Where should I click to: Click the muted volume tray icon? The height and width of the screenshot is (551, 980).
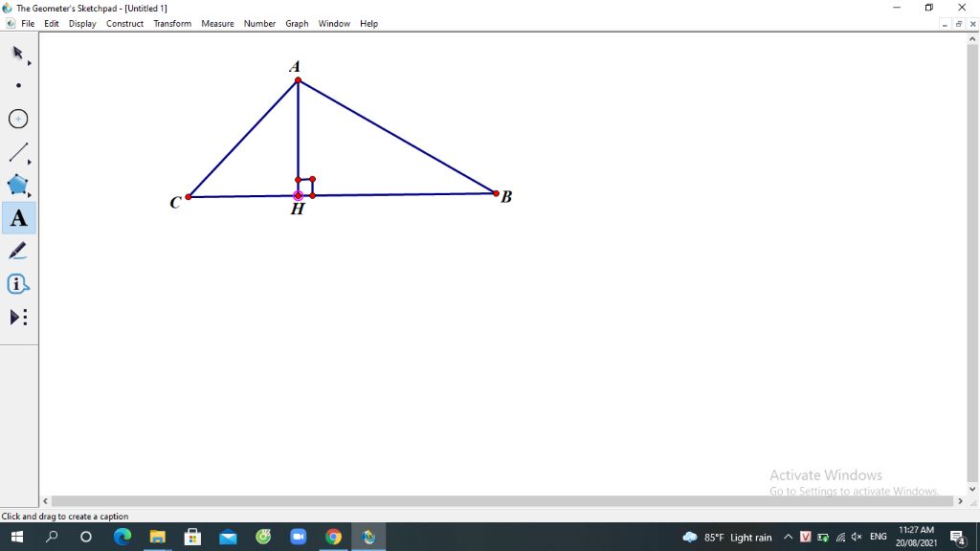pyautogui.click(x=857, y=538)
